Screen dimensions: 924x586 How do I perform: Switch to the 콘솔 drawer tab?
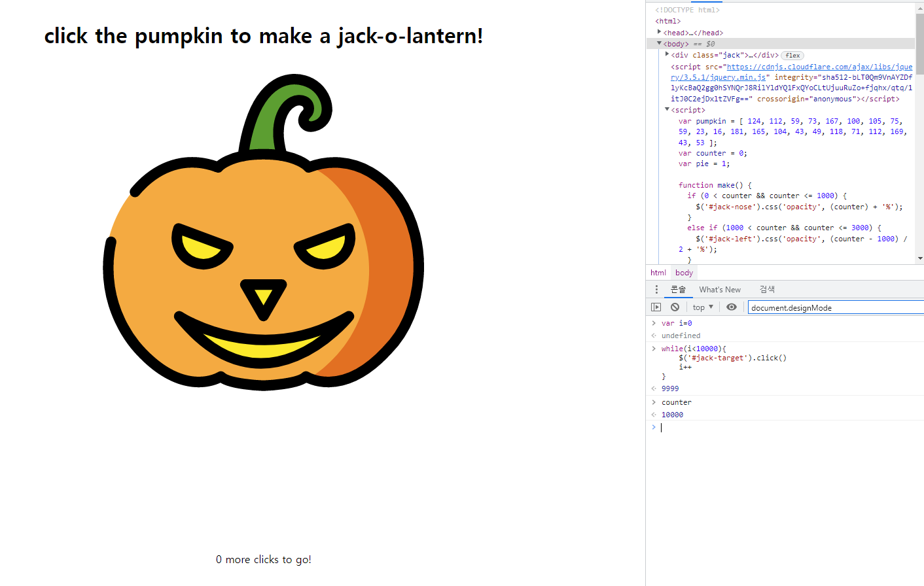[678, 290]
